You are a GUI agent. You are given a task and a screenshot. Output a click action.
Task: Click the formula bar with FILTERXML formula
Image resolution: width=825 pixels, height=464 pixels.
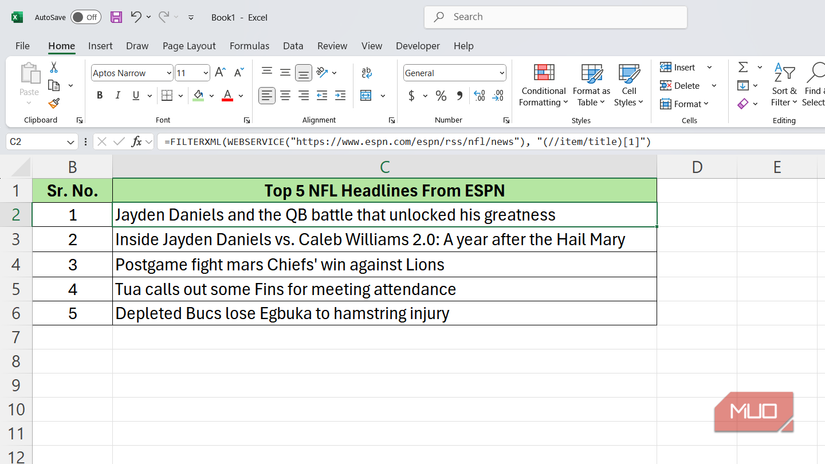[491, 142]
